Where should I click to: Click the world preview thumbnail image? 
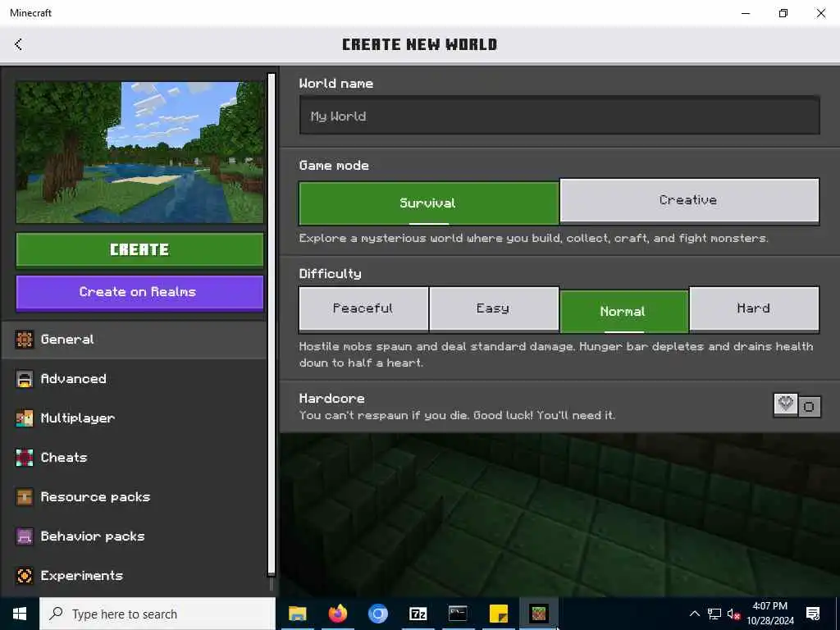tap(139, 152)
